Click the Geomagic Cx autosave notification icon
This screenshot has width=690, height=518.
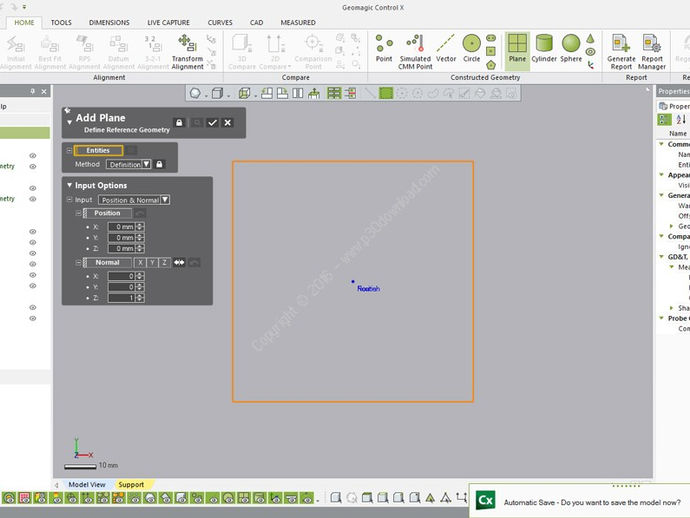(x=485, y=500)
